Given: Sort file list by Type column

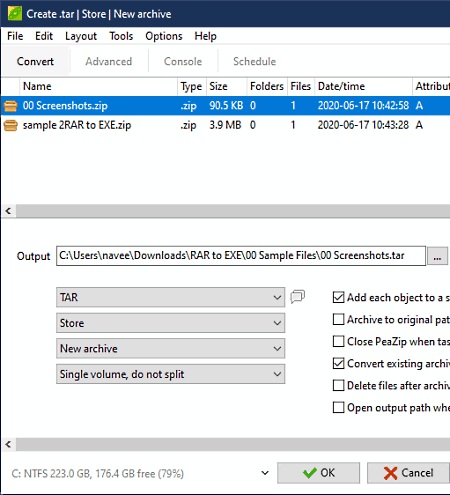Looking at the screenshot, I should click(x=192, y=86).
